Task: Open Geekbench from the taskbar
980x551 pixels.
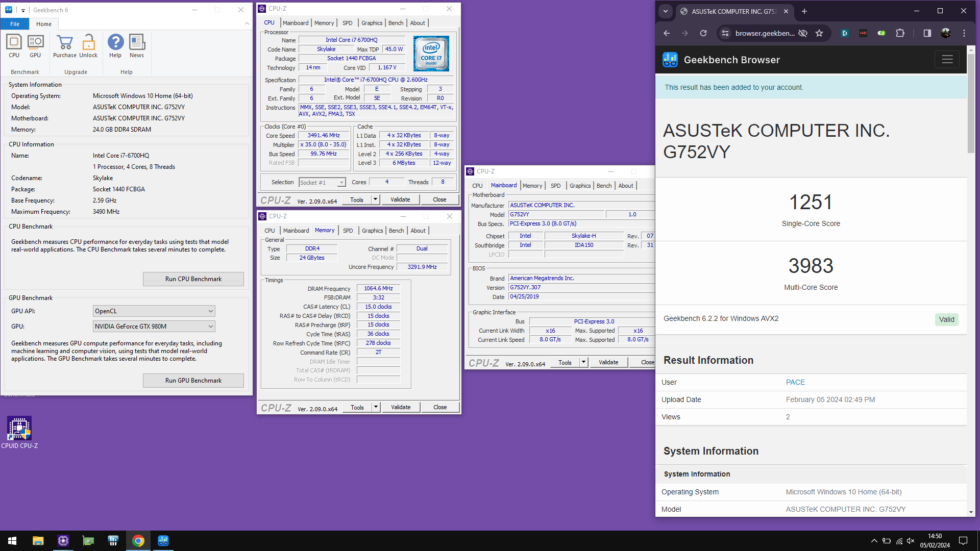Action: click(x=163, y=541)
